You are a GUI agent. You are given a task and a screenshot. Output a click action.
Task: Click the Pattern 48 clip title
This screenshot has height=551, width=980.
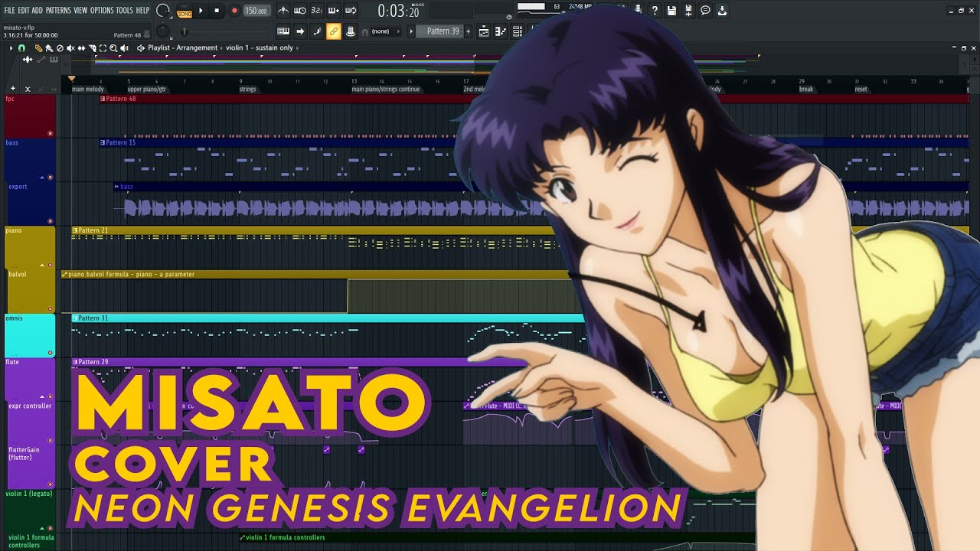pos(120,99)
